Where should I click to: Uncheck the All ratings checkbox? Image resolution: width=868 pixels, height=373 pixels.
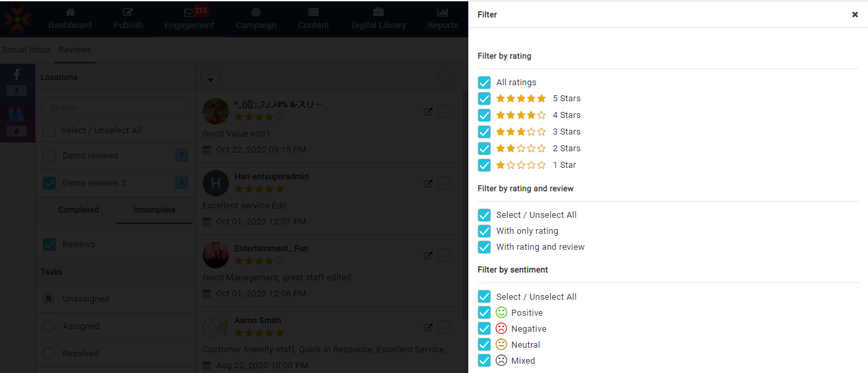click(484, 83)
